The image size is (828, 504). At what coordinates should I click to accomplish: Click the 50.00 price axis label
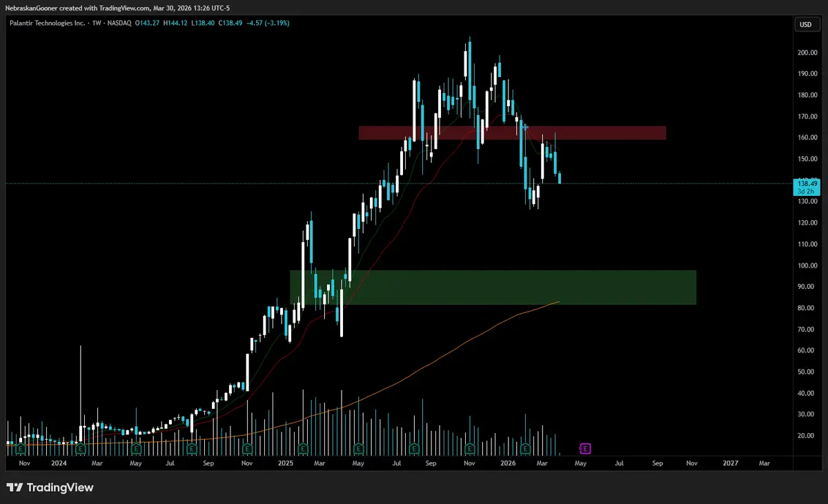807,372
